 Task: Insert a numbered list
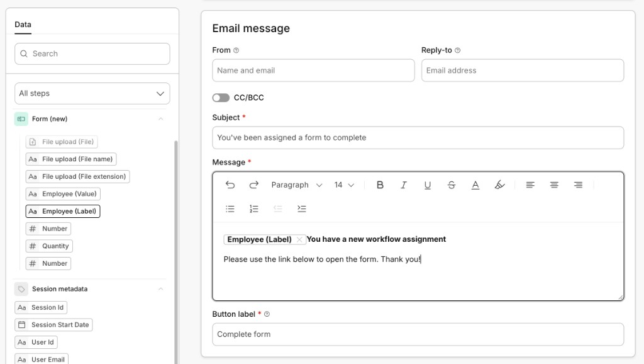[x=254, y=209]
